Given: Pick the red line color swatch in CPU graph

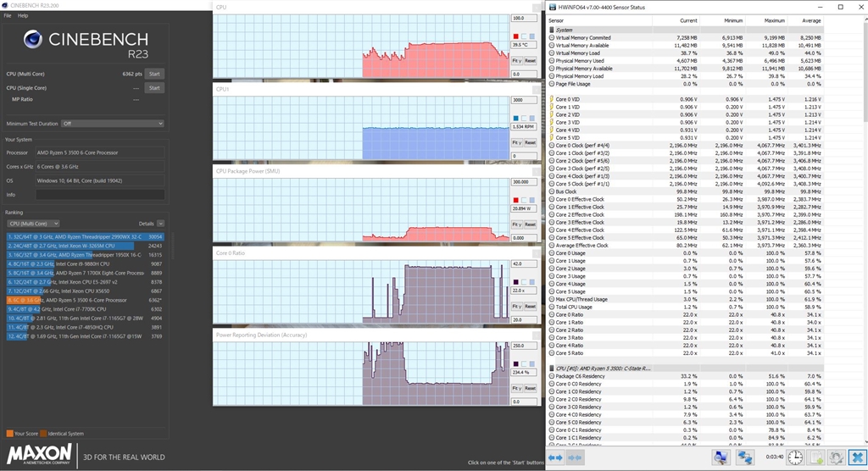Looking at the screenshot, I should coord(516,36).
